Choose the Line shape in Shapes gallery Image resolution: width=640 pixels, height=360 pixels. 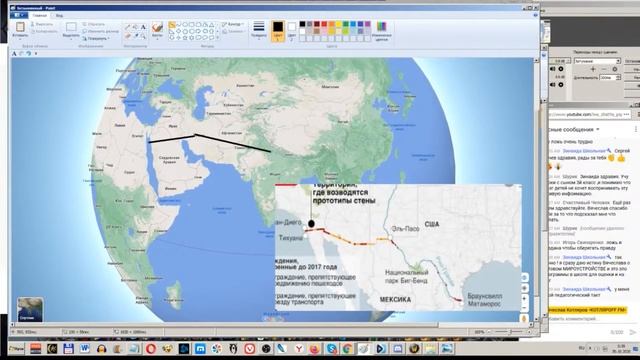[172, 25]
